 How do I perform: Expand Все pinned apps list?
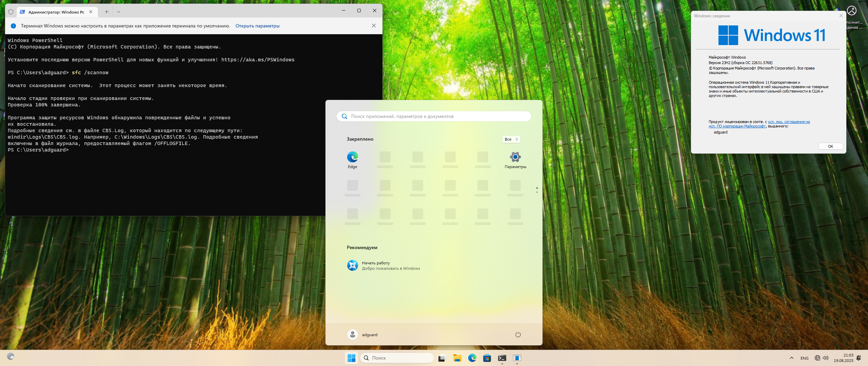(x=511, y=139)
